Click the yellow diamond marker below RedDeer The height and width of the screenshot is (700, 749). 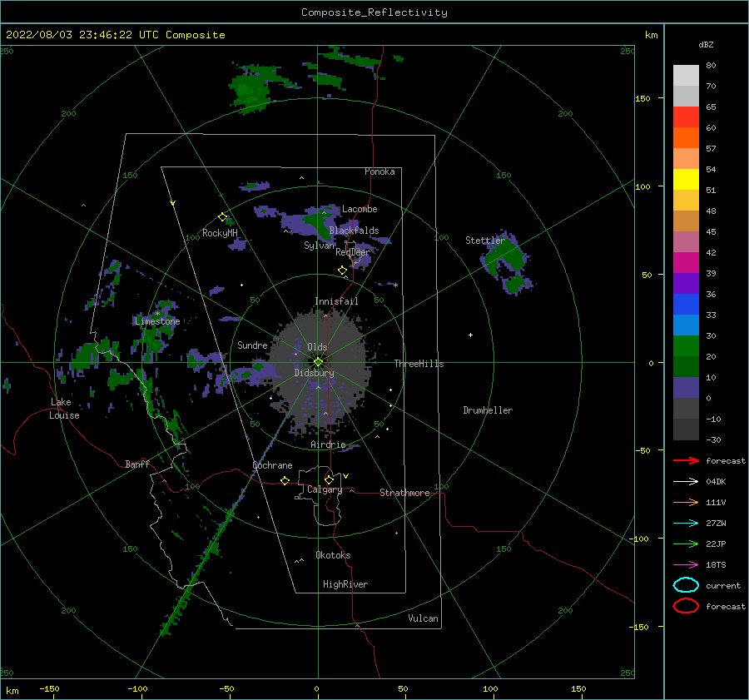pos(342,271)
